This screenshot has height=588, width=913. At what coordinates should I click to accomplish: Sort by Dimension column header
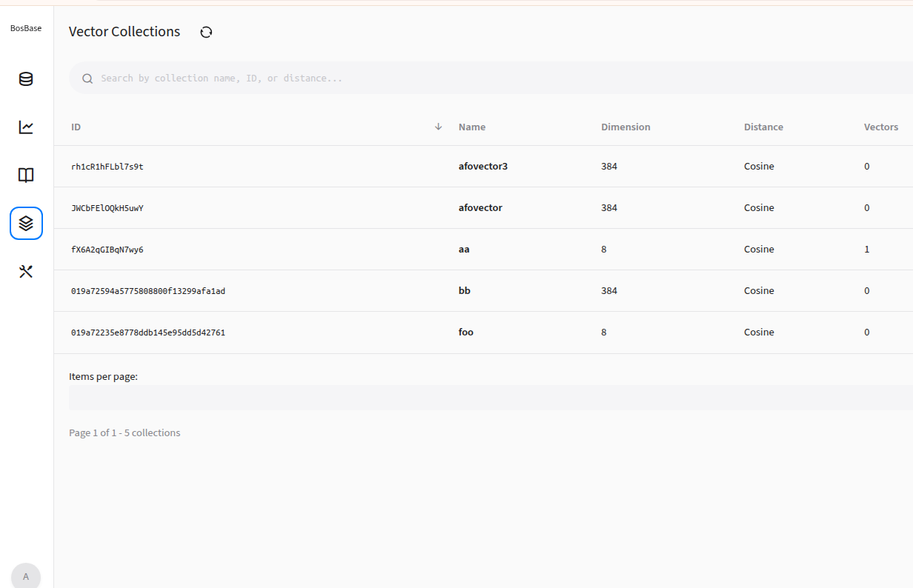[x=625, y=127]
